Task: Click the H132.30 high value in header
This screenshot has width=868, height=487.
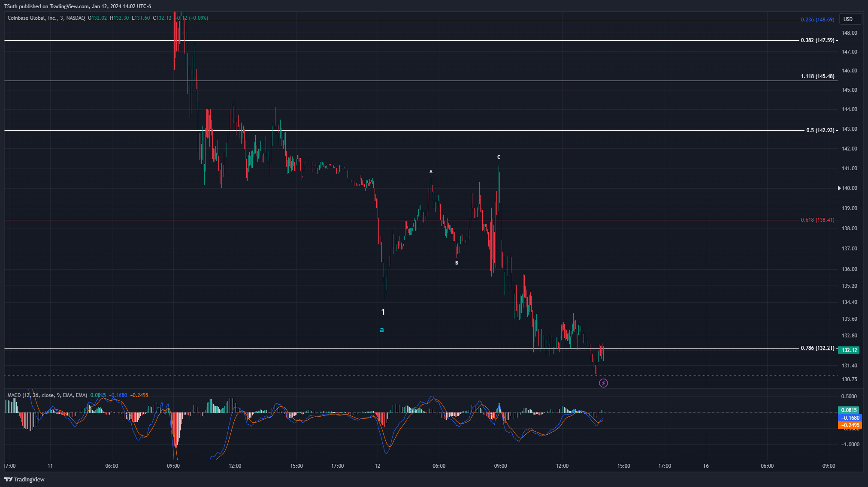Action: 119,18
